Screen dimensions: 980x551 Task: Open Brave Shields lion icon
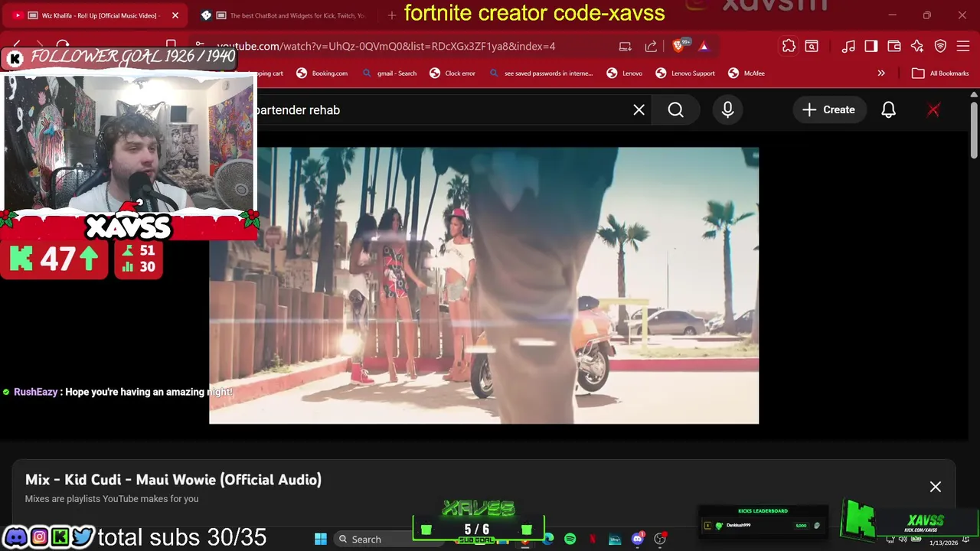click(x=679, y=46)
